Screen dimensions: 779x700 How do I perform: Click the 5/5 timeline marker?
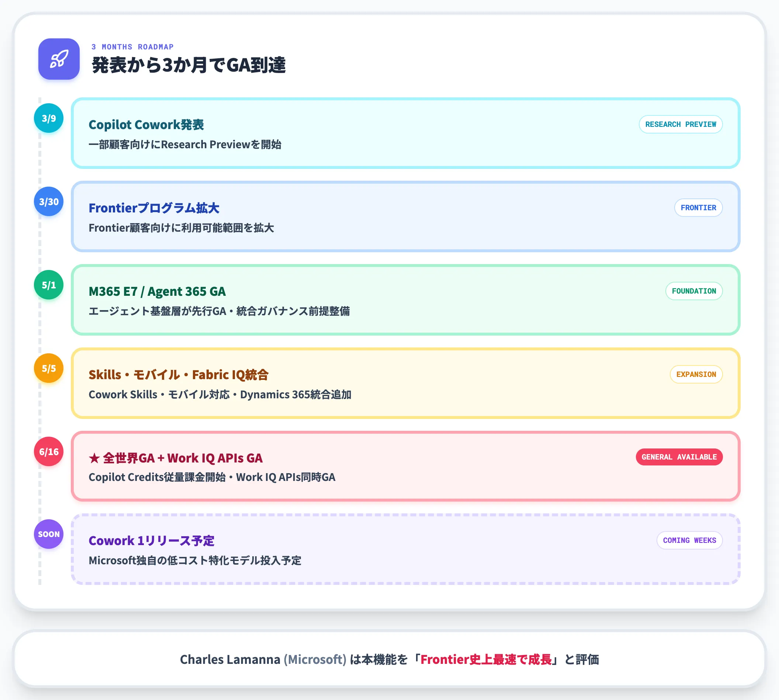[x=49, y=368]
